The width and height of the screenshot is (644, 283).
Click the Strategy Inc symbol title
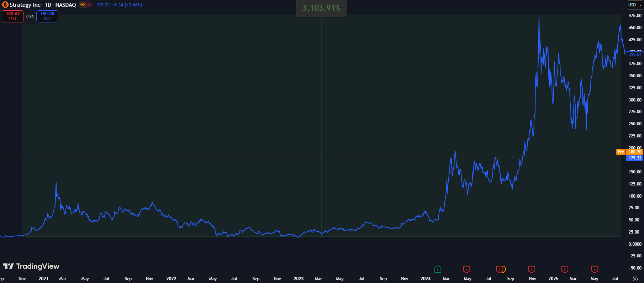click(43, 5)
